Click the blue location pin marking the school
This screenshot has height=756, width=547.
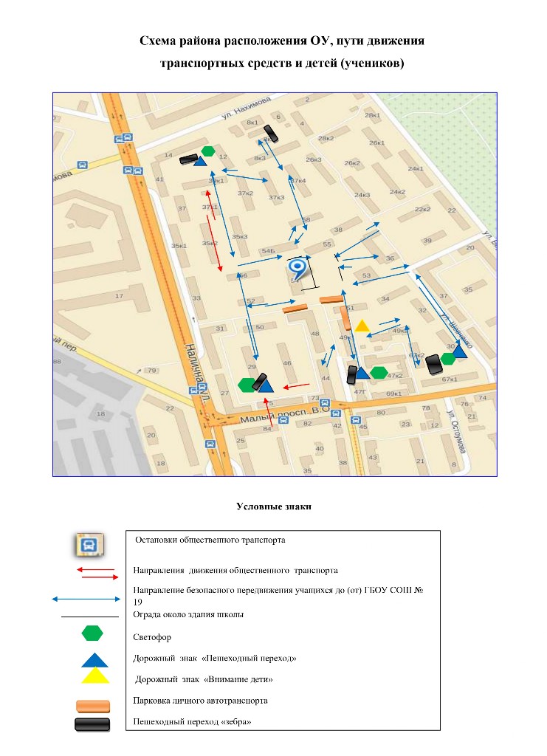click(297, 269)
